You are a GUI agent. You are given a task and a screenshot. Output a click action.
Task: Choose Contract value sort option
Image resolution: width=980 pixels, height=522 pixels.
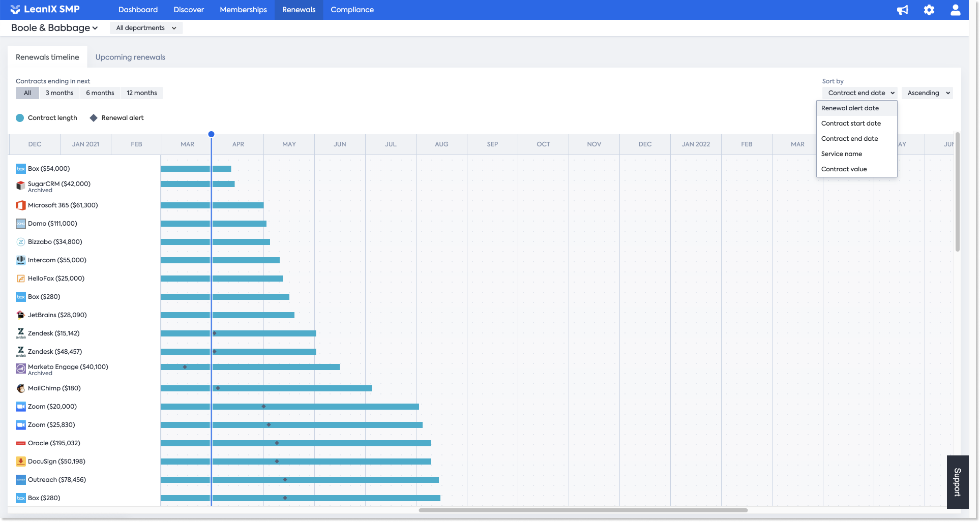[856, 169]
